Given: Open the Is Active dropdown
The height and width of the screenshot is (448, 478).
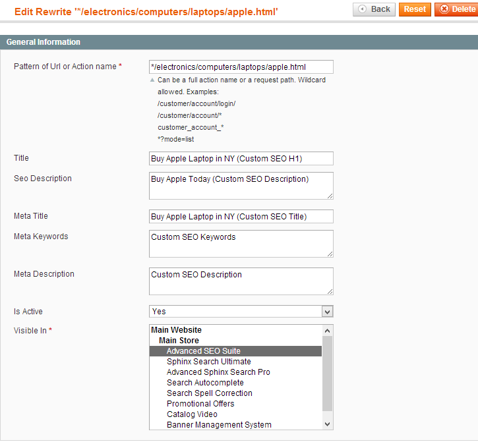Looking at the screenshot, I should tap(241, 312).
